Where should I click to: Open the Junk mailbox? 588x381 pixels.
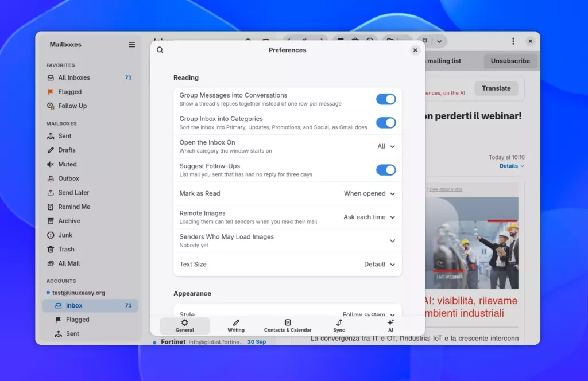(x=90, y=235)
